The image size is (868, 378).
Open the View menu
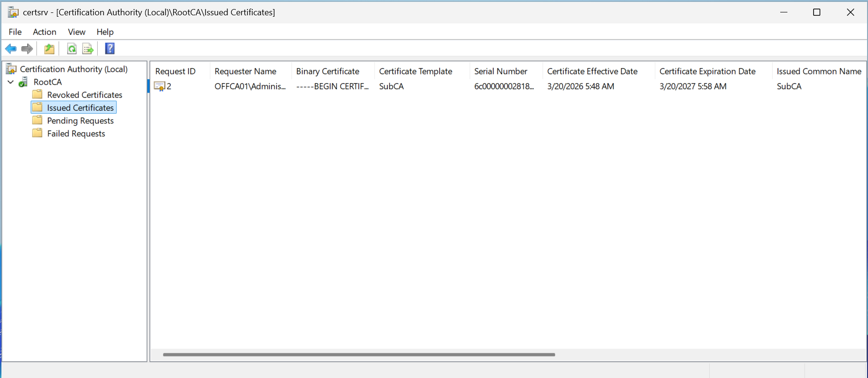coord(76,32)
